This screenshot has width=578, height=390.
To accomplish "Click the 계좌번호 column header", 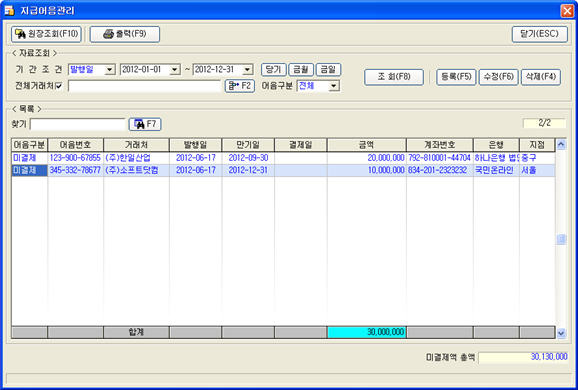I will (x=440, y=145).
